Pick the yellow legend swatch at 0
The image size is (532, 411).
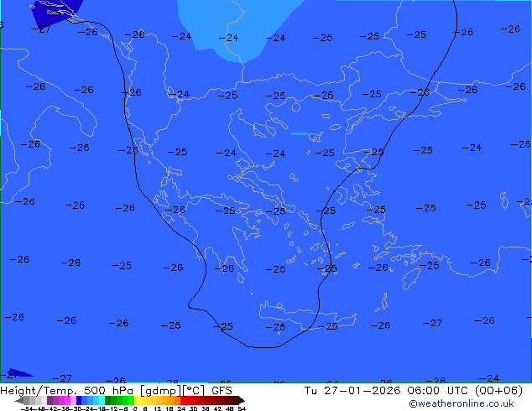point(137,400)
